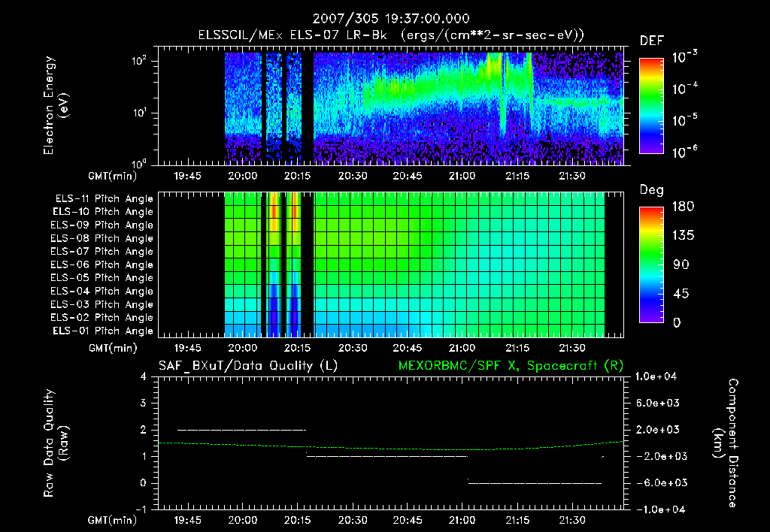Click the SAF_BXuT/Data Quality (L) label

(248, 366)
